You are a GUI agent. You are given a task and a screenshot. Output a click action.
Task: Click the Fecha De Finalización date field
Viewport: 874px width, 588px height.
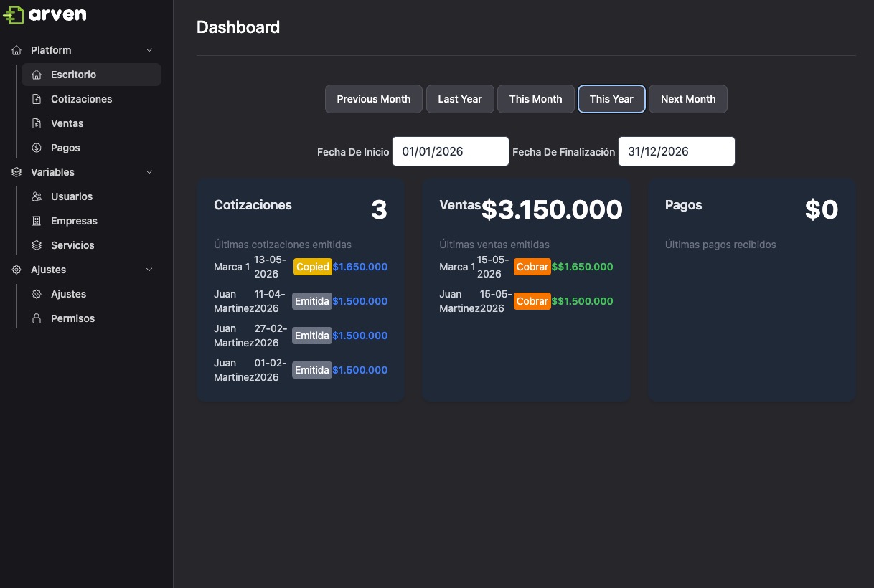(x=677, y=151)
